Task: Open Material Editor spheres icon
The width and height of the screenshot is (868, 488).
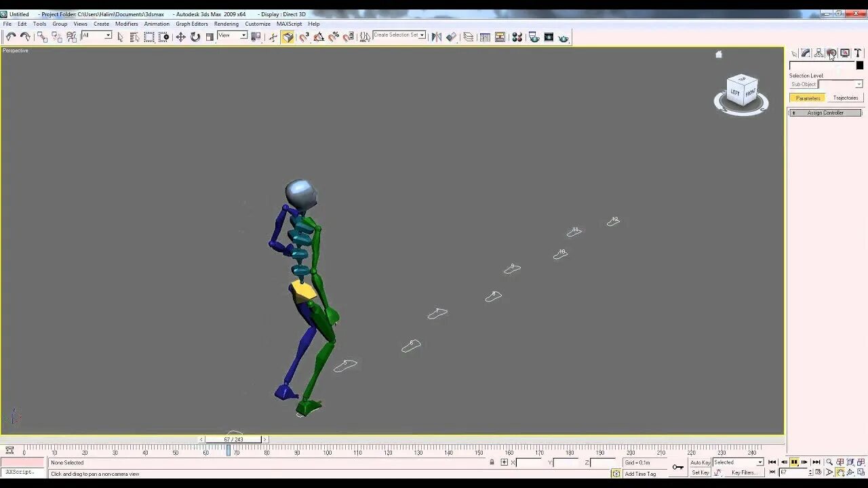Action: (x=517, y=37)
